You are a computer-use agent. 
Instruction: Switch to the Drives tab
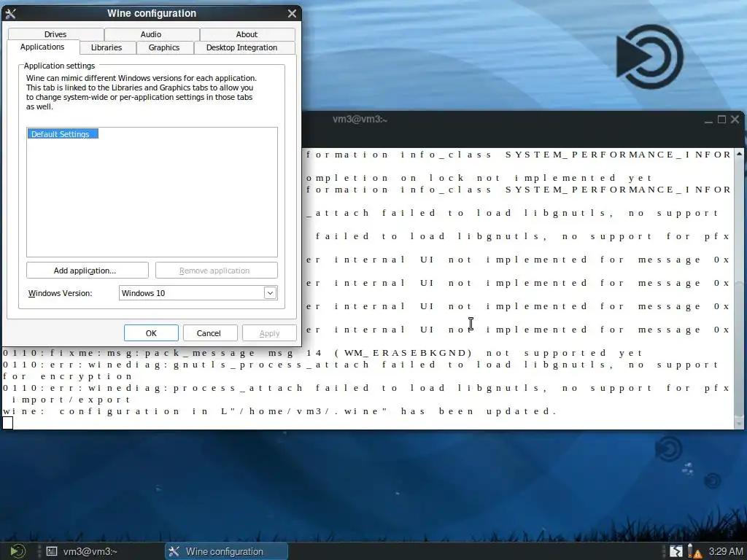point(55,34)
